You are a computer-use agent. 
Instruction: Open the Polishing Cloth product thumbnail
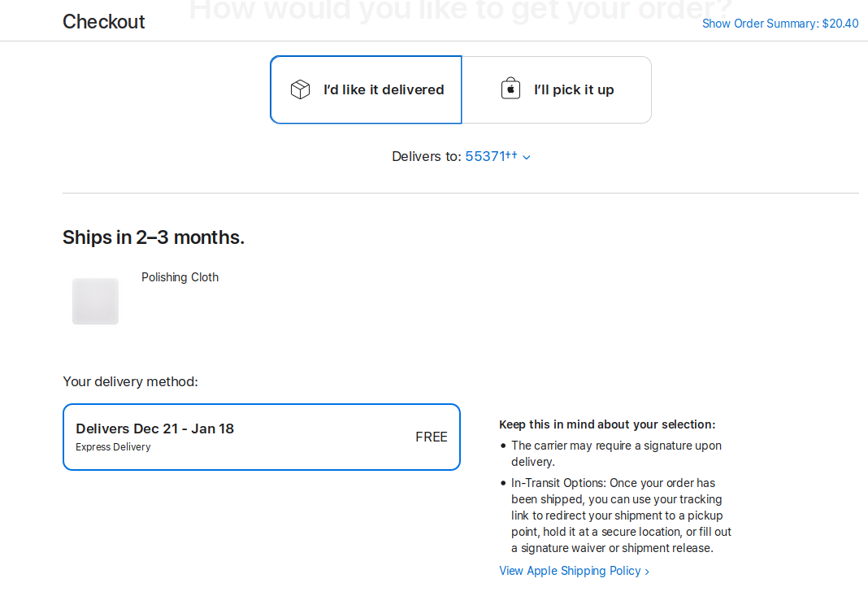[95, 302]
